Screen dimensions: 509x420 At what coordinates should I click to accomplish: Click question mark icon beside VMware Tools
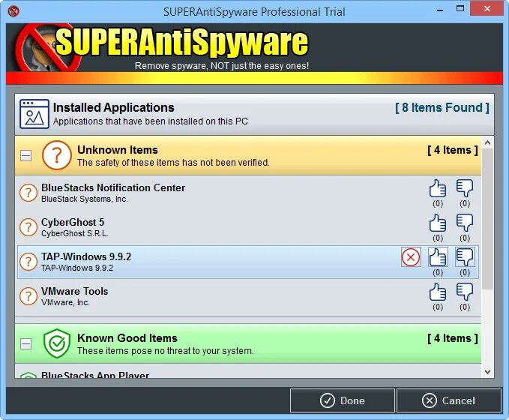click(x=28, y=296)
